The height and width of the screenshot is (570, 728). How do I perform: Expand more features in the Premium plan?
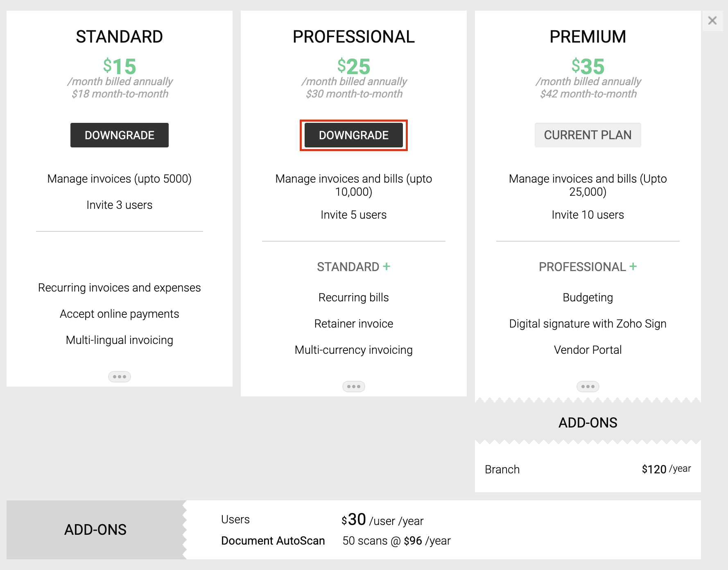click(x=588, y=387)
